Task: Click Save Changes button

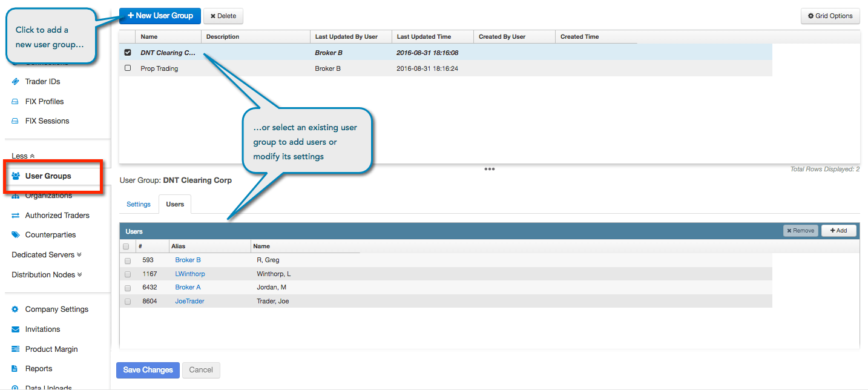Action: [148, 370]
